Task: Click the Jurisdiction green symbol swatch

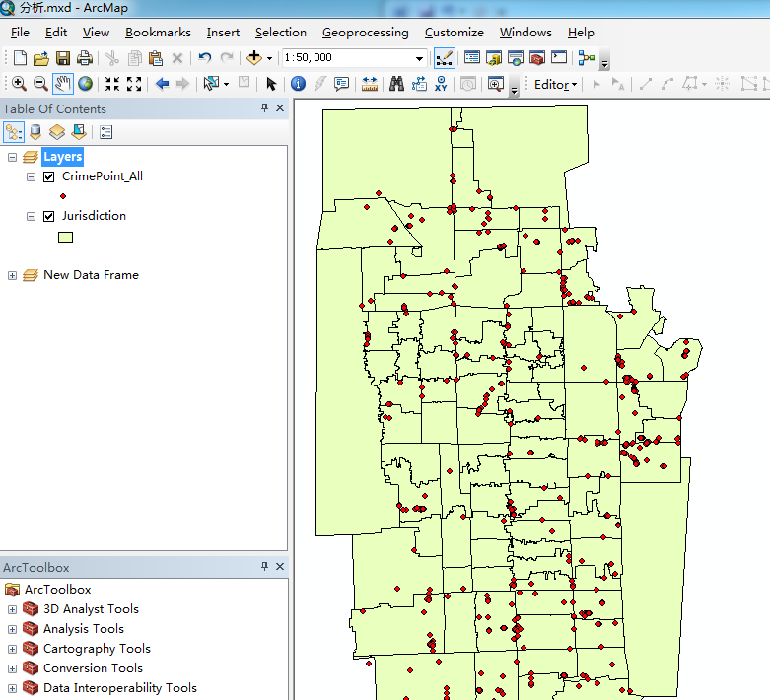Action: click(66, 237)
